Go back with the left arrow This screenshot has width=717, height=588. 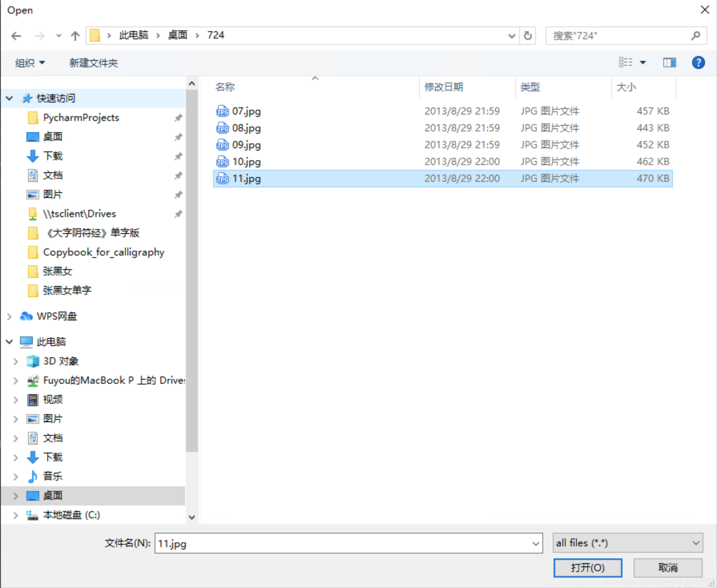[x=16, y=36]
